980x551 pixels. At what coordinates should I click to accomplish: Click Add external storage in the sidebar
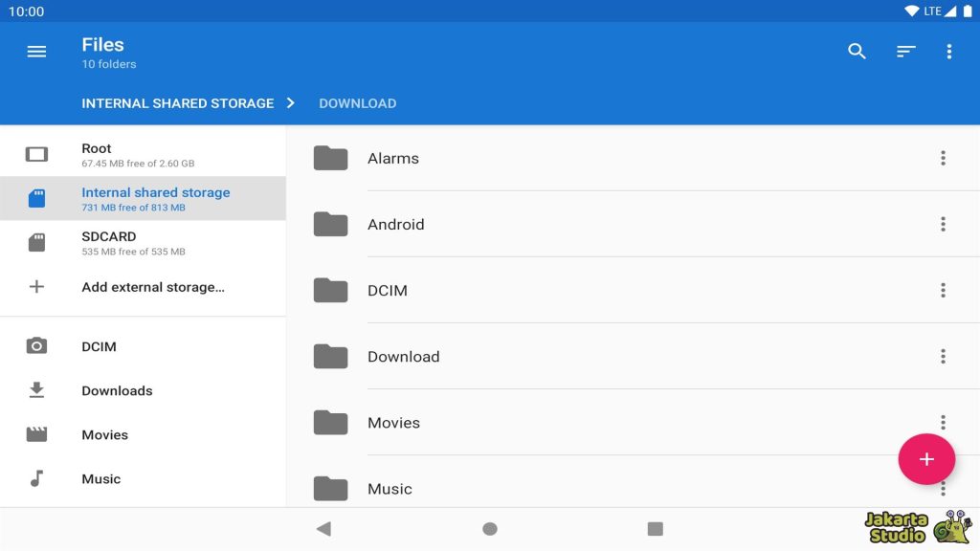153,287
